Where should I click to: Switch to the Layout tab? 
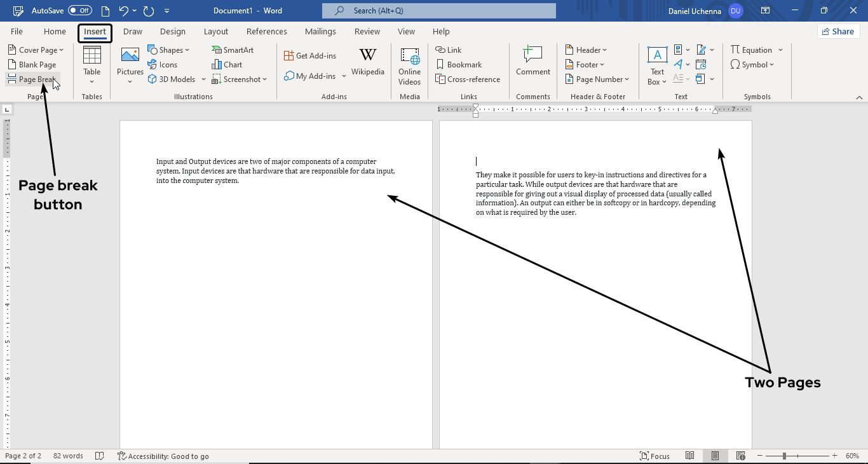click(x=216, y=32)
